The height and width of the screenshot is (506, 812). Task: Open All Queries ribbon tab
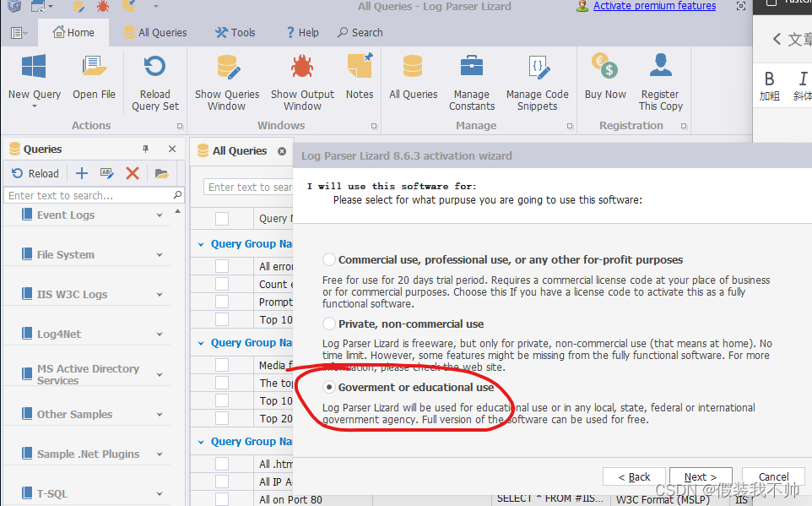[156, 33]
